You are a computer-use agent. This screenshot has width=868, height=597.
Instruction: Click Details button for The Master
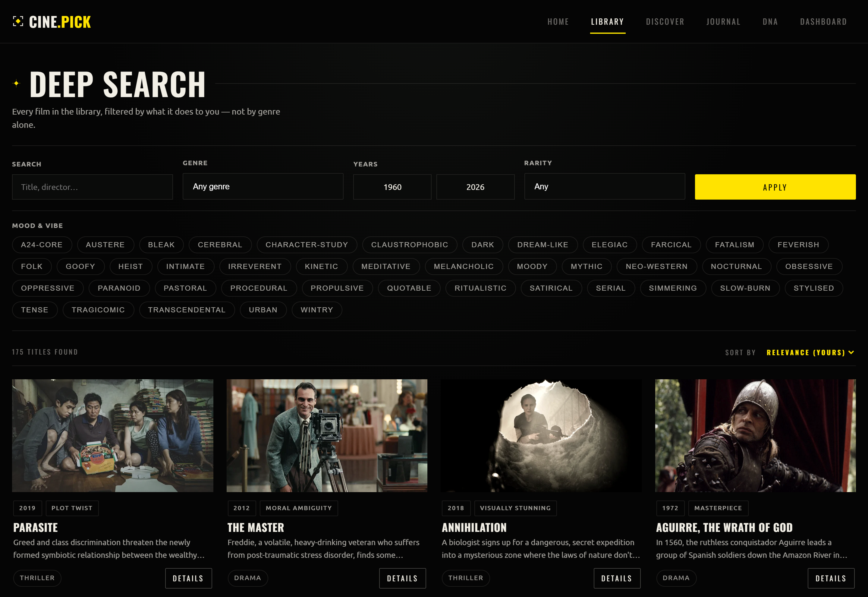coord(402,578)
